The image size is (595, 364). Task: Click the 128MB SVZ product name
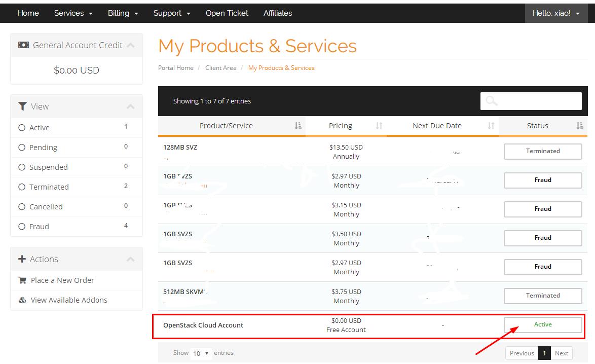pos(180,147)
